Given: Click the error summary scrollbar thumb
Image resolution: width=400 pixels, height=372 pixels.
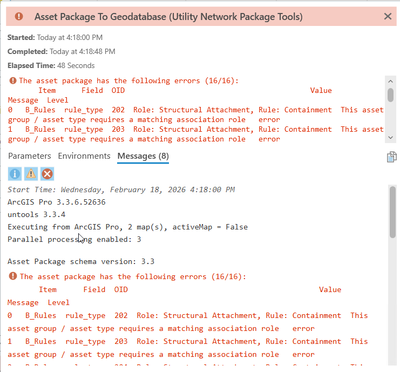Looking at the screenshot, I should (391, 95).
